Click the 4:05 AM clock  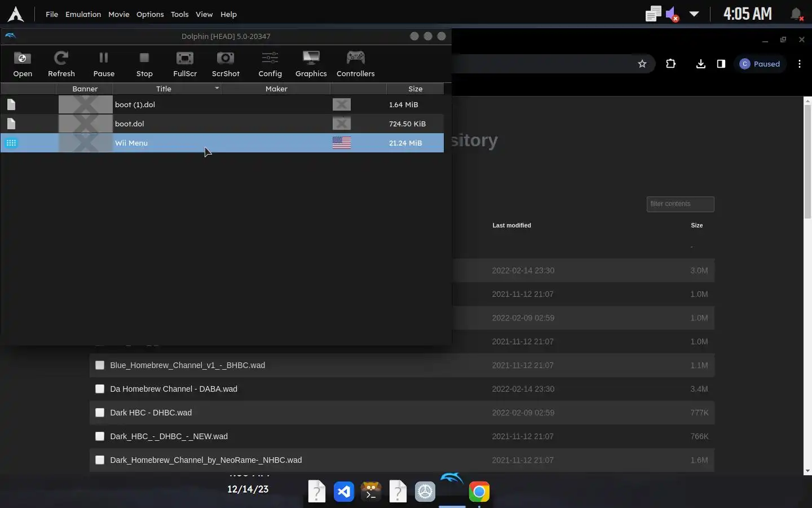point(748,14)
